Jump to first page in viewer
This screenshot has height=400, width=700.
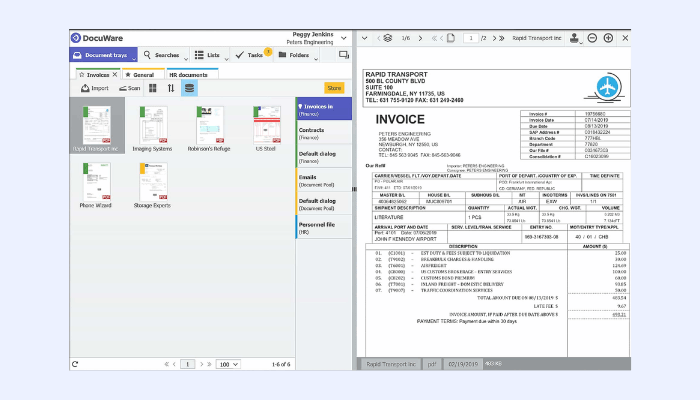[434, 38]
